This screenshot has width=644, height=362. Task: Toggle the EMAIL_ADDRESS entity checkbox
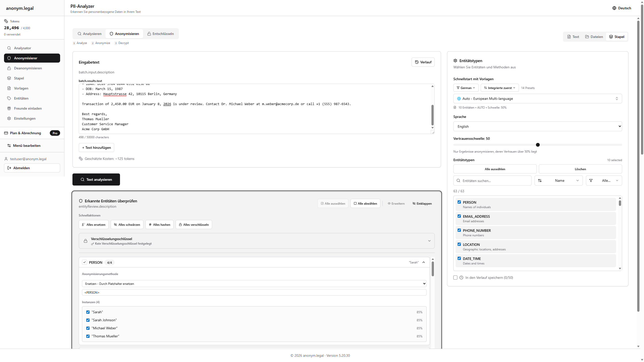(459, 216)
